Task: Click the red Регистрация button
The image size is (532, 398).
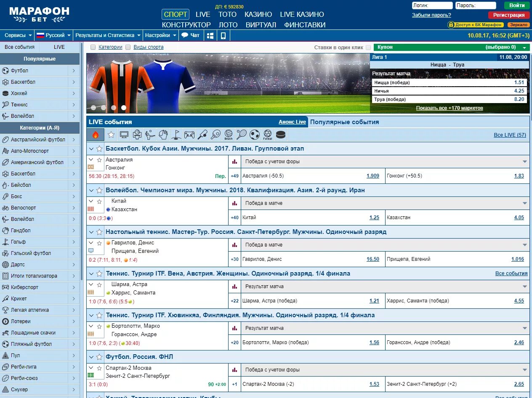Action: pyautogui.click(x=509, y=15)
